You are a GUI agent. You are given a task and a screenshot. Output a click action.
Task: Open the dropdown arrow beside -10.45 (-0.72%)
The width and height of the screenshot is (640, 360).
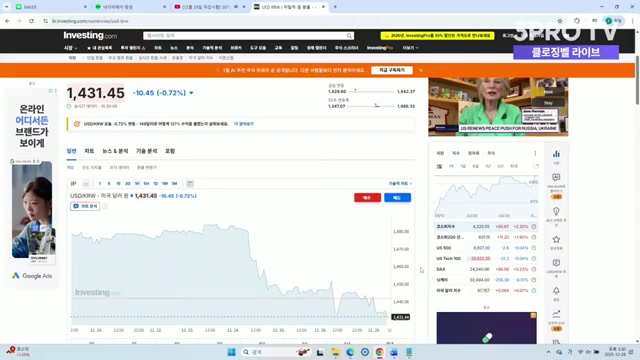click(191, 93)
